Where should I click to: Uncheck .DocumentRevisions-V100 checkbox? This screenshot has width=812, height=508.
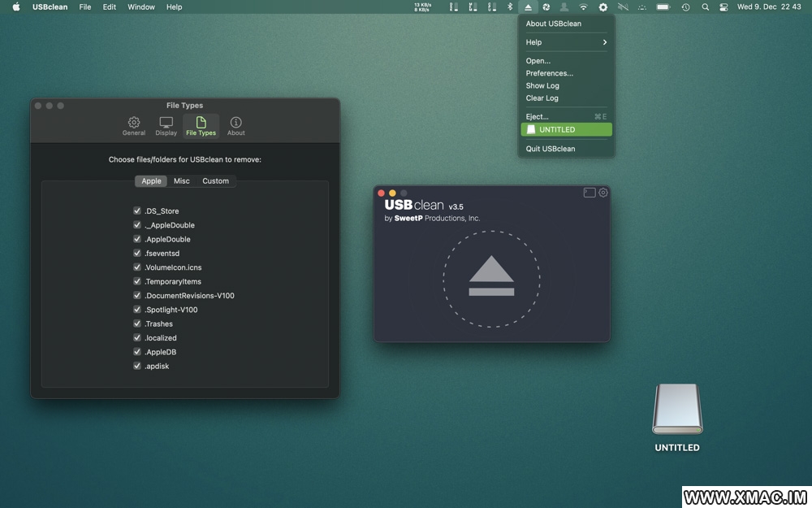[x=137, y=295]
